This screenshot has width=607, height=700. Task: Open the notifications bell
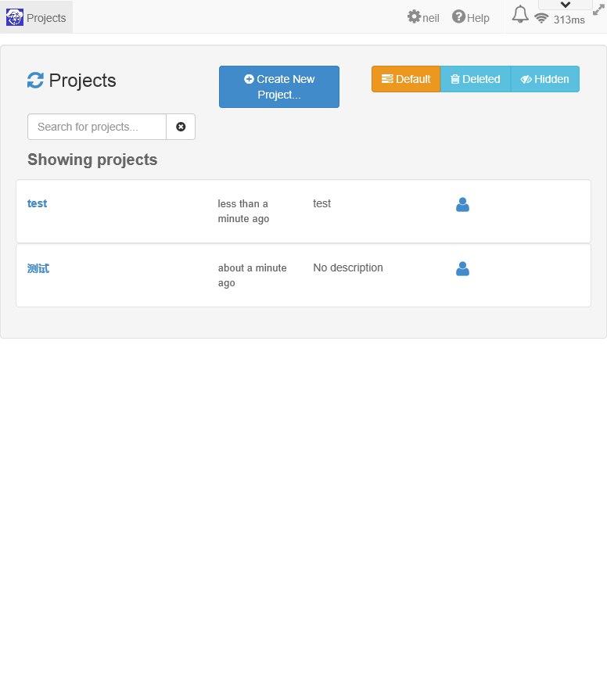520,14
